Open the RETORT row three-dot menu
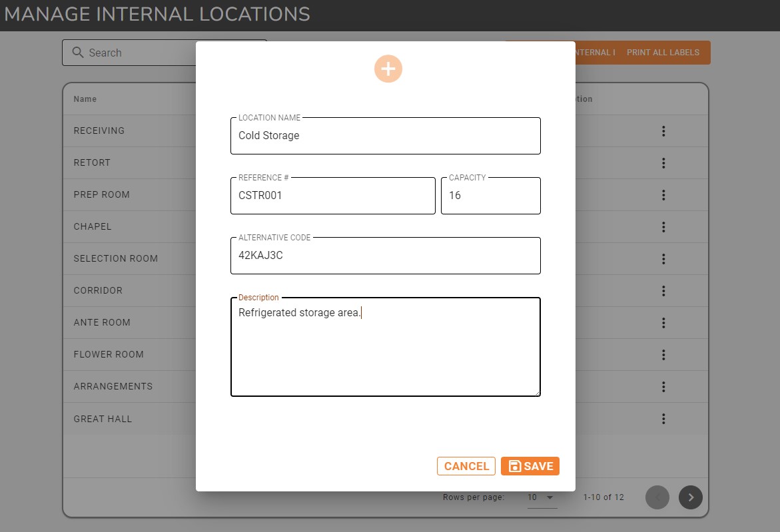The height and width of the screenshot is (532, 780). [663, 162]
